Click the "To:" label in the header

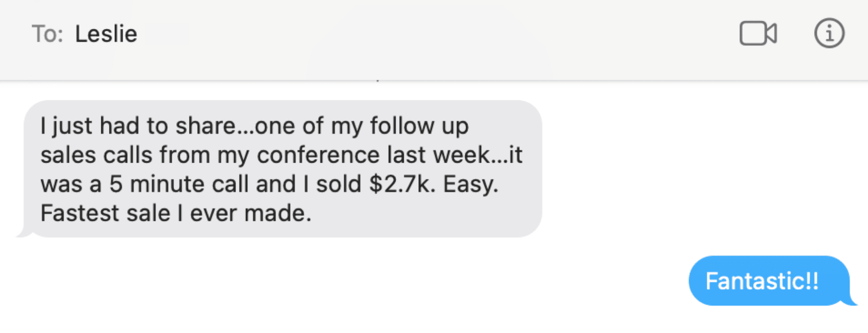tap(47, 34)
